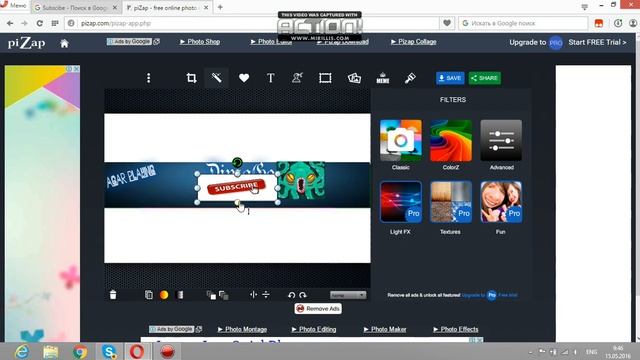Select the green monster sticker on canvas
This screenshot has width=640, height=360.
[301, 180]
